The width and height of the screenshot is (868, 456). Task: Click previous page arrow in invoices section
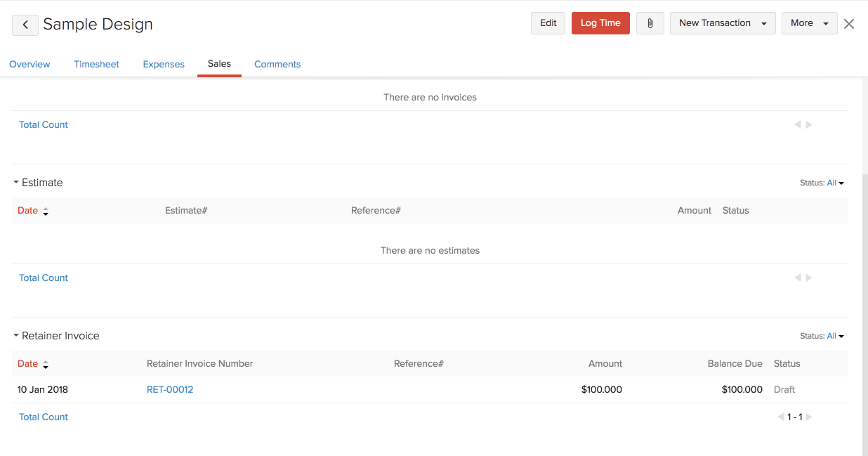pyautogui.click(x=798, y=125)
